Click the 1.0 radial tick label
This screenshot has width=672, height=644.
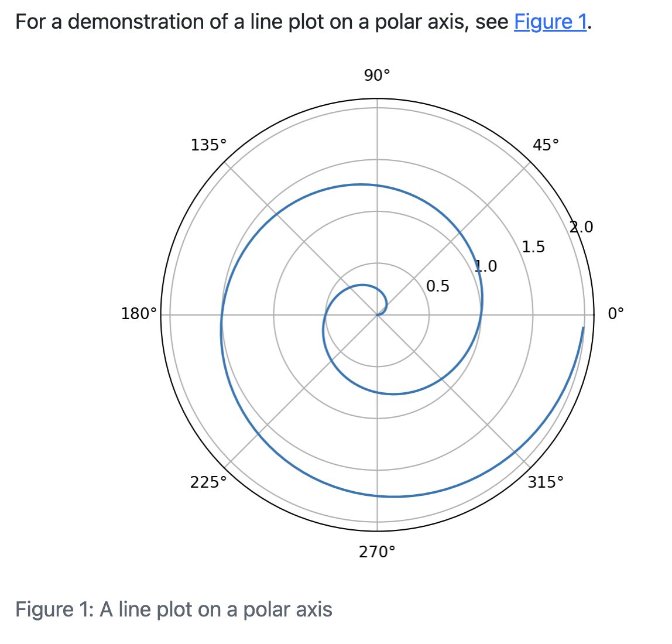[x=486, y=267]
